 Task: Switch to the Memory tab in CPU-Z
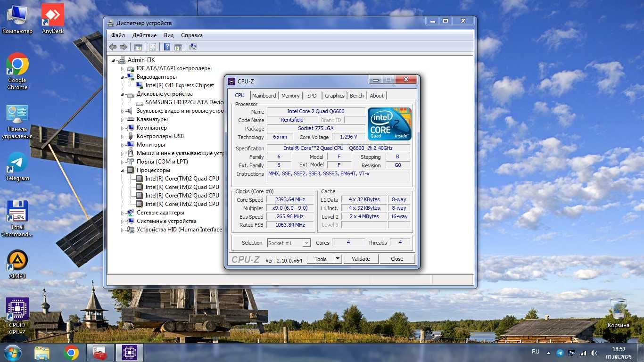(290, 96)
